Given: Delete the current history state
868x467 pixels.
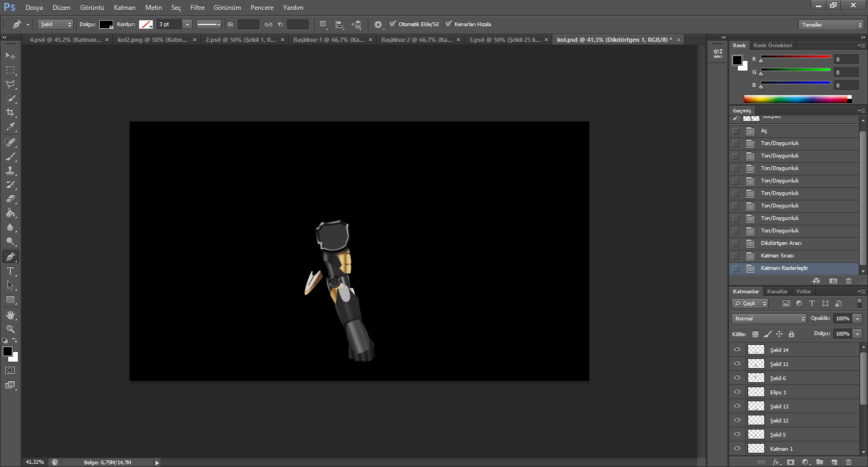Looking at the screenshot, I should (849, 281).
